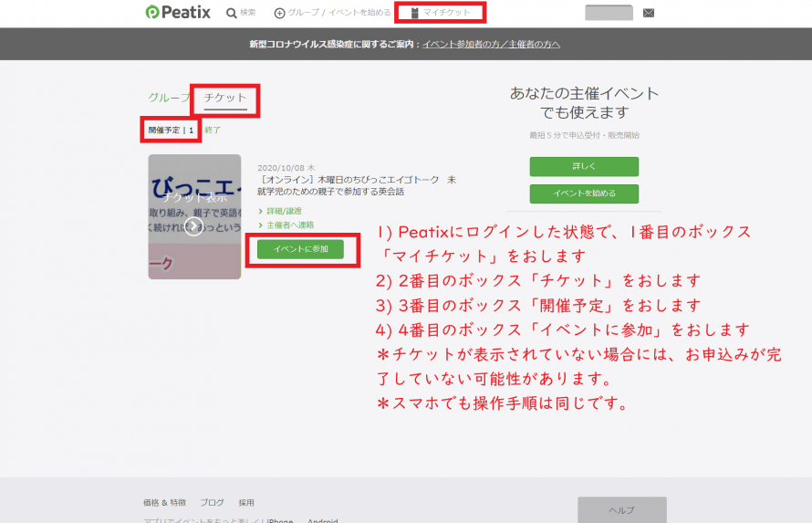The image size is (812, 523).
Task: Open the ブログ footer link
Action: [x=213, y=502]
